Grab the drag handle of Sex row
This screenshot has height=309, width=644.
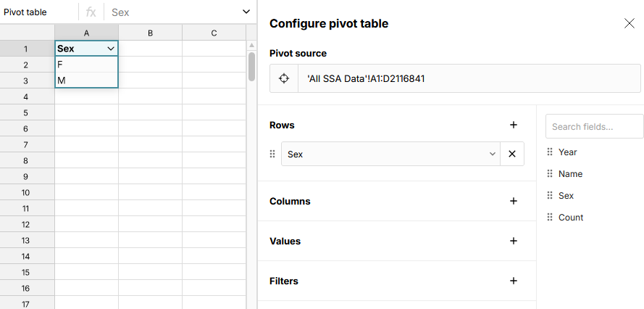click(x=273, y=154)
